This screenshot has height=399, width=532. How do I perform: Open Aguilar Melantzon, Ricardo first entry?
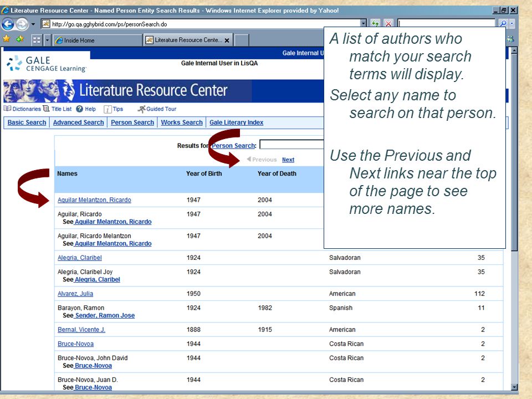pyautogui.click(x=94, y=200)
